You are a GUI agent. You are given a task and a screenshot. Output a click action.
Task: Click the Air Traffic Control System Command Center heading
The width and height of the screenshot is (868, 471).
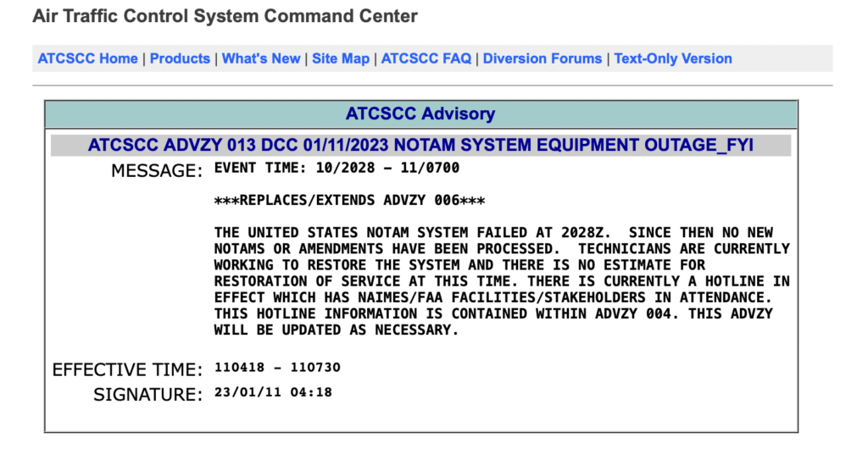pos(225,16)
